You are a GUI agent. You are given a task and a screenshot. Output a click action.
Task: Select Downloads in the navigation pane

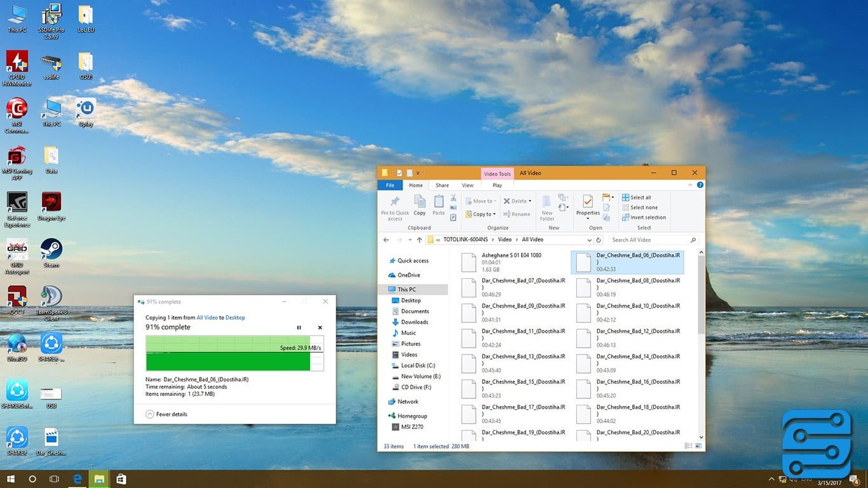(x=414, y=322)
